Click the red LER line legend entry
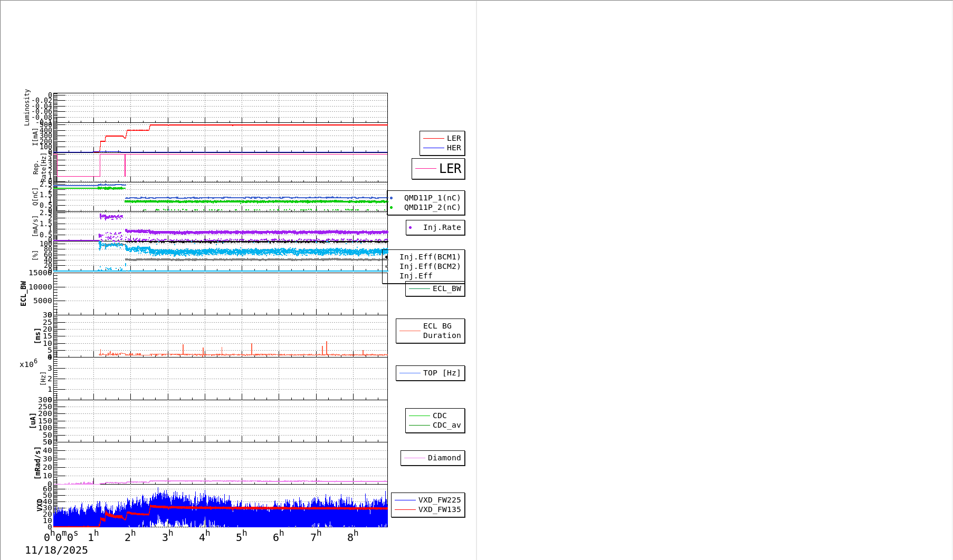This screenshot has width=953, height=560. point(442,139)
